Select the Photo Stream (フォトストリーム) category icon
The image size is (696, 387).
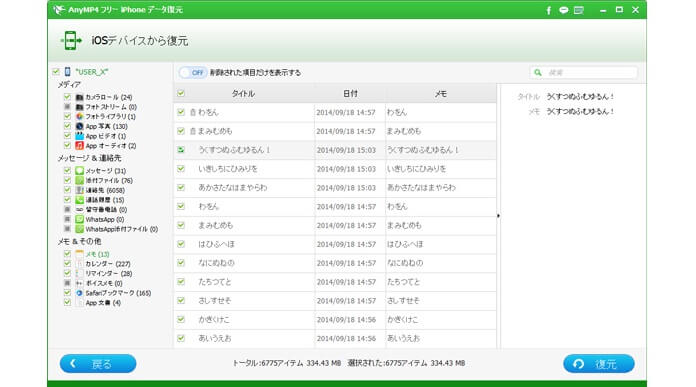(79, 107)
